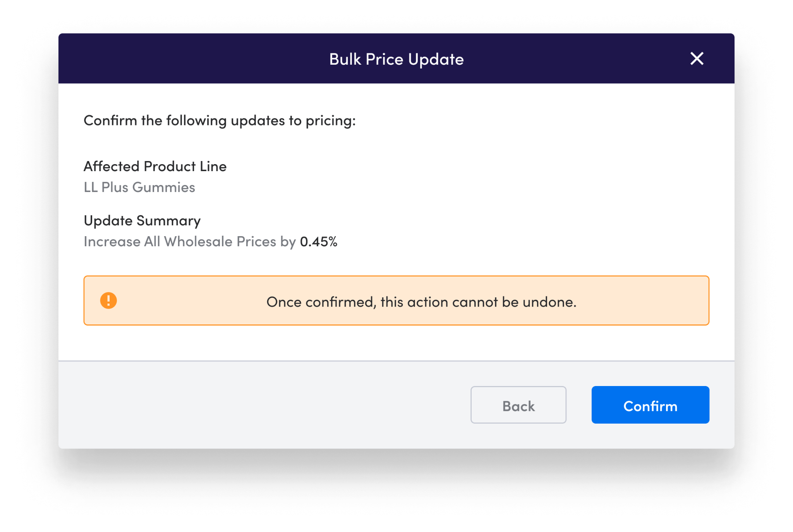This screenshot has width=793, height=532.
Task: Click the Bulk Price Update title
Action: (x=396, y=59)
